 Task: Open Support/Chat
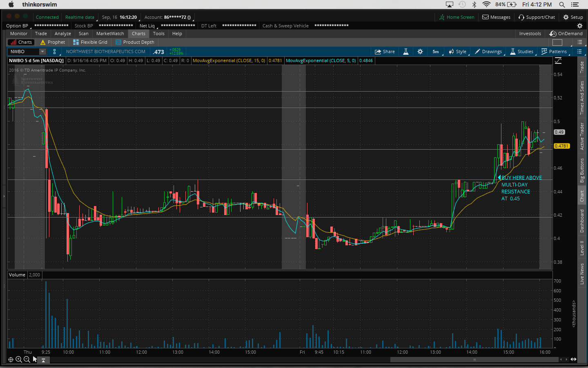tap(537, 17)
